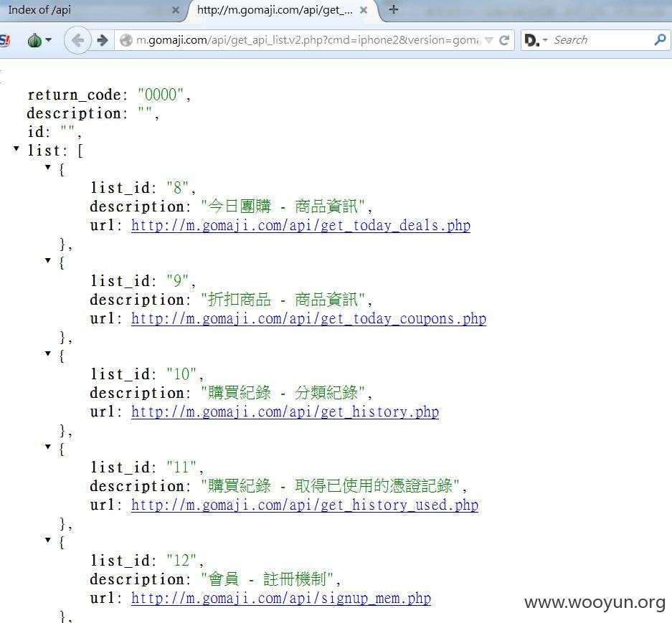Click the red S toolbar icon
Image resolution: width=672 pixels, height=623 pixels.
click(x=5, y=40)
